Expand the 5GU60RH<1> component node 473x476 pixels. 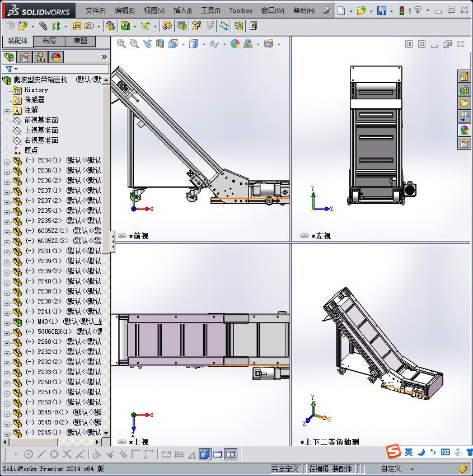coord(7,333)
